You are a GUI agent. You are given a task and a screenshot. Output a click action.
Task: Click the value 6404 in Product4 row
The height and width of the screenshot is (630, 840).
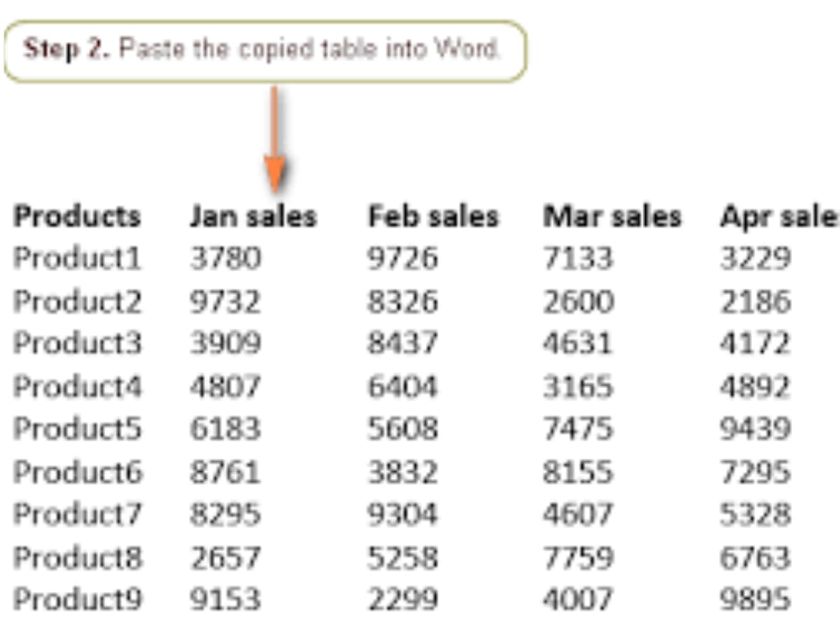(x=402, y=386)
